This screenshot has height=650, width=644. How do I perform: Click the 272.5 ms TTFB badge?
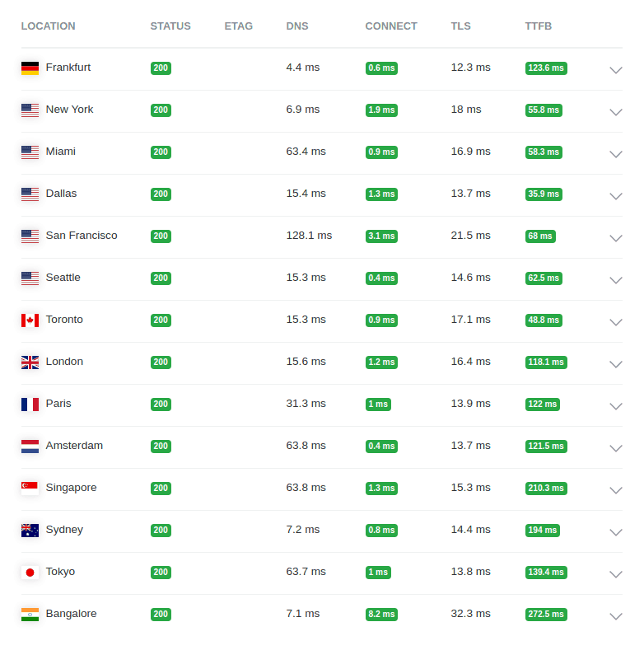tap(546, 615)
